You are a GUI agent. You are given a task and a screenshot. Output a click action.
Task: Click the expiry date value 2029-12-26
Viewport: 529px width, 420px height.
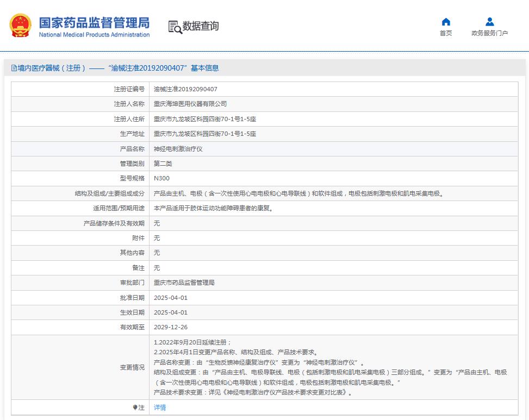[171, 327]
